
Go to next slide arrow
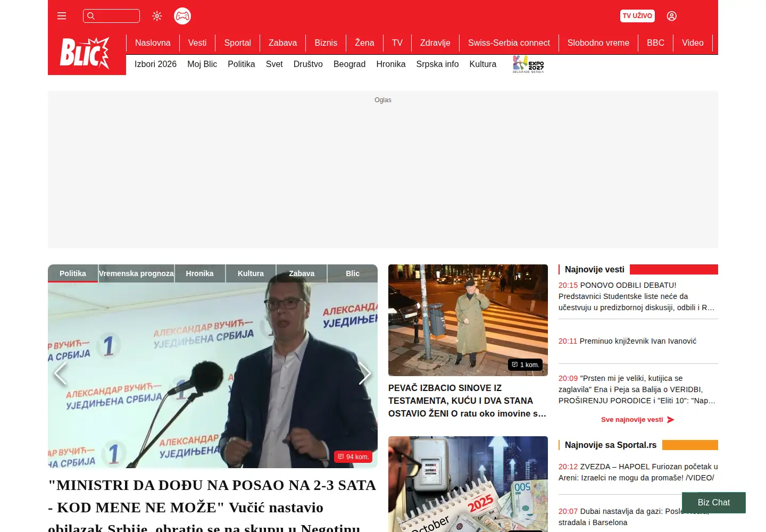click(365, 373)
